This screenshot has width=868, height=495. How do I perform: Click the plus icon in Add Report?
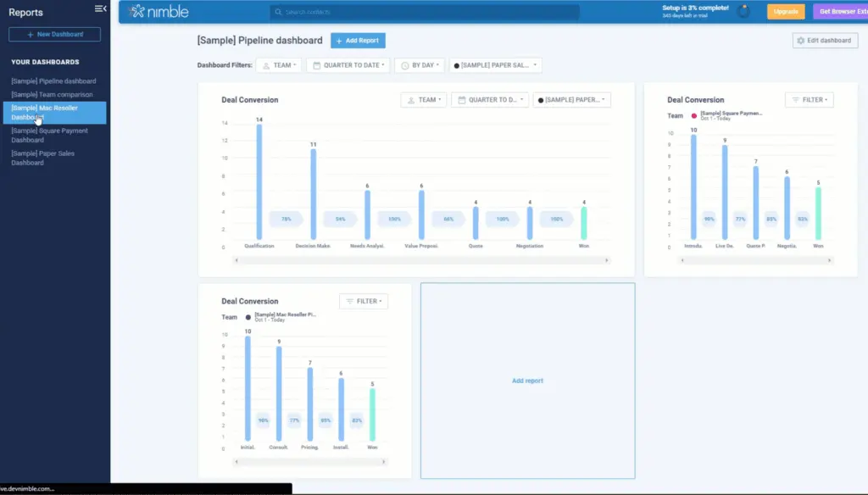pyautogui.click(x=339, y=41)
